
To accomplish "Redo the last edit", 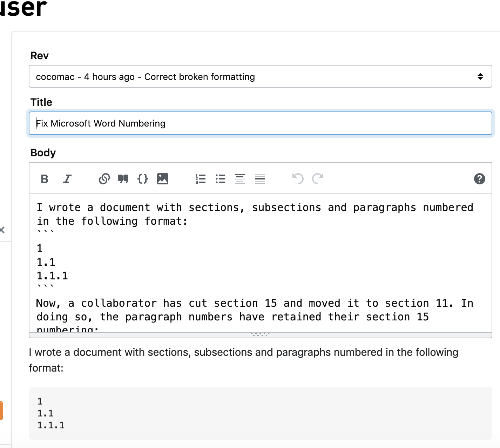I will [x=318, y=179].
